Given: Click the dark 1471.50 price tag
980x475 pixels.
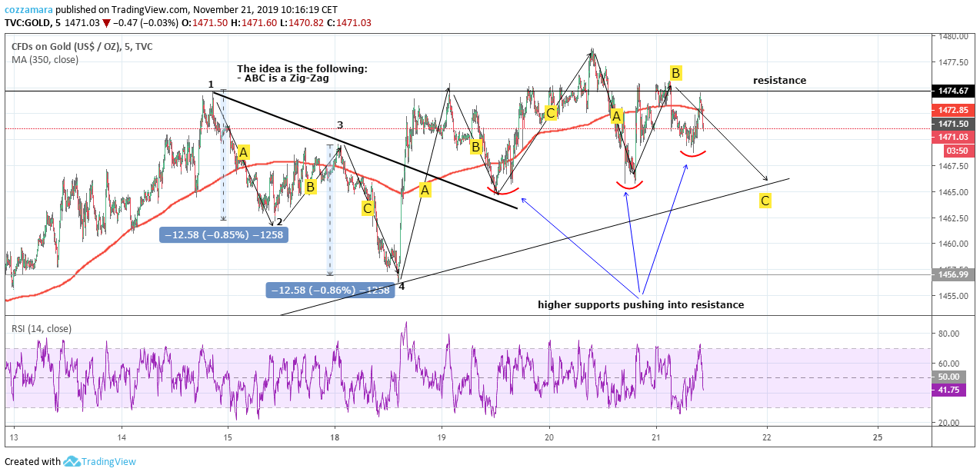Looking at the screenshot, I should [952, 124].
